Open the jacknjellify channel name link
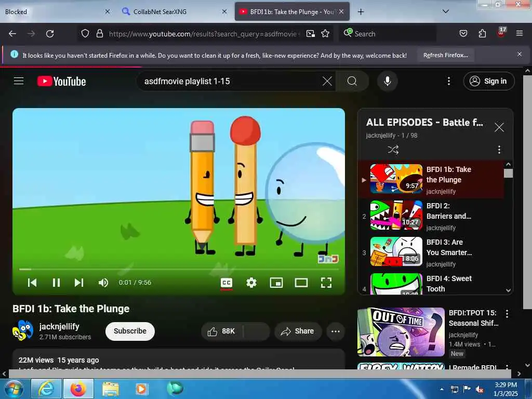 [x=59, y=326]
